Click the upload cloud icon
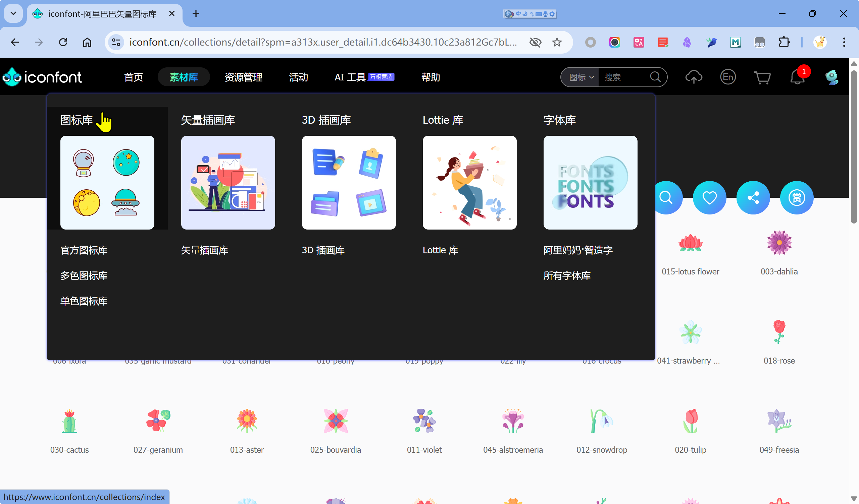This screenshot has width=859, height=504. pos(693,77)
